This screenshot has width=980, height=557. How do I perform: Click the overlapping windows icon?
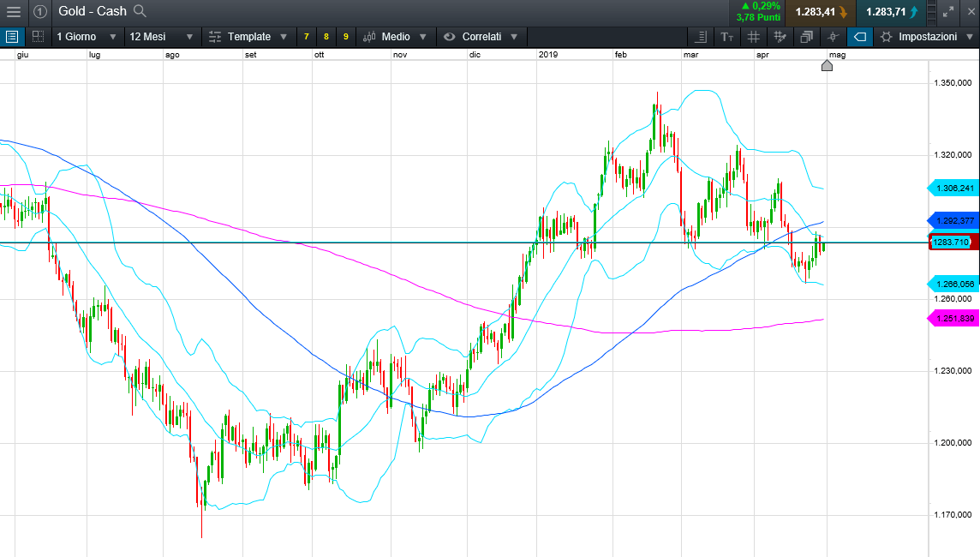pos(806,37)
